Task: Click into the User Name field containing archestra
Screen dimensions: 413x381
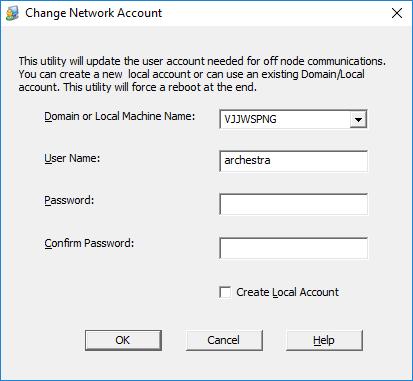Action: (293, 161)
